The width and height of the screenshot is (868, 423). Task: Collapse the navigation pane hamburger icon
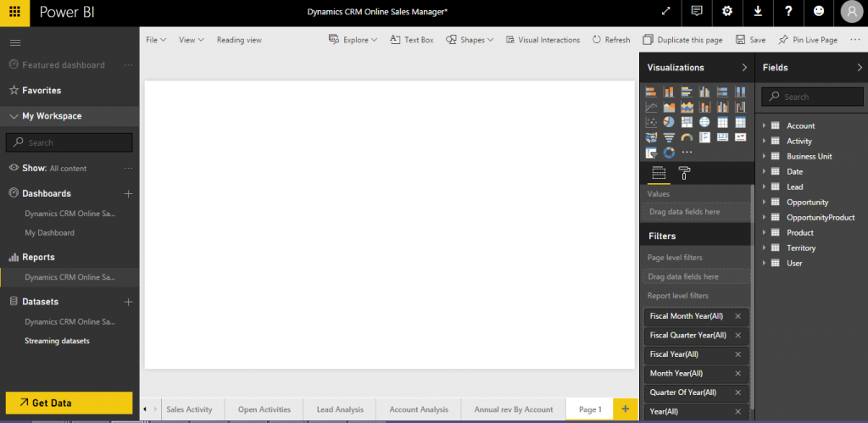pyautogui.click(x=15, y=42)
